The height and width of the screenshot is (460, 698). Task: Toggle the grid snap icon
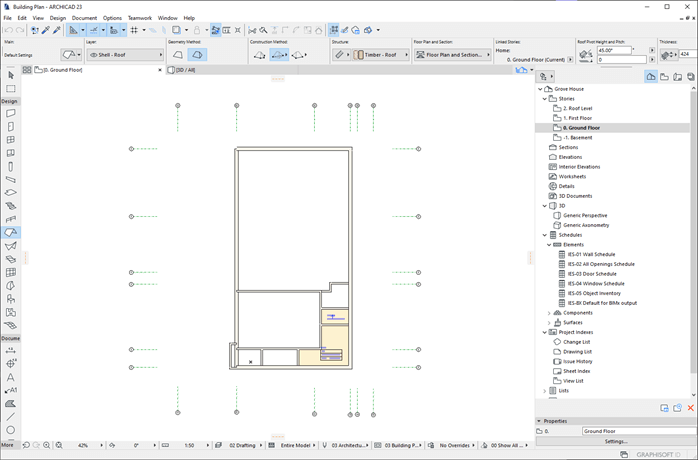(134, 30)
